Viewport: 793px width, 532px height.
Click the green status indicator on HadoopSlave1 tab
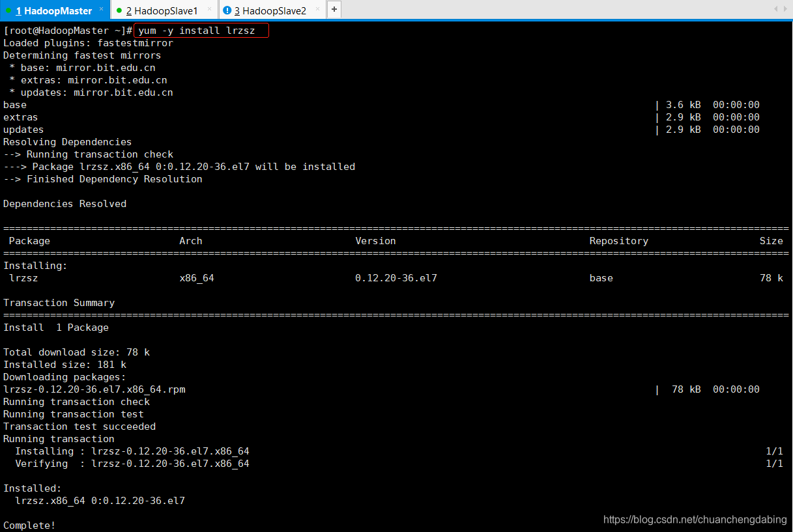pyautogui.click(x=119, y=10)
